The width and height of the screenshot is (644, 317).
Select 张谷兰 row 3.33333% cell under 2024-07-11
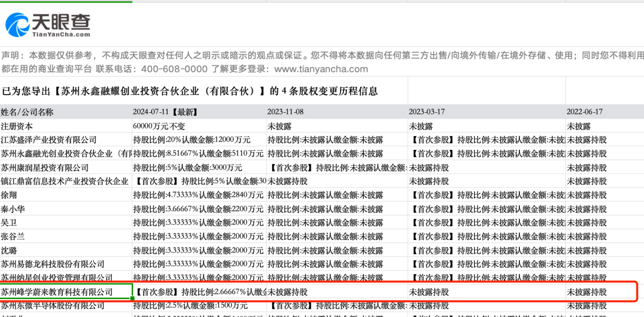199,236
